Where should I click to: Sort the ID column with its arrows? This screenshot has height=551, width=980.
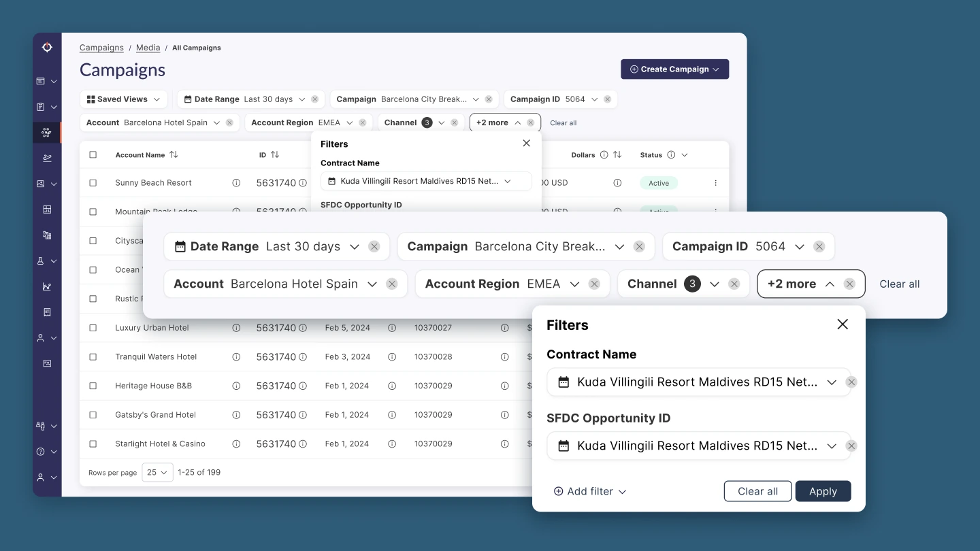(275, 155)
